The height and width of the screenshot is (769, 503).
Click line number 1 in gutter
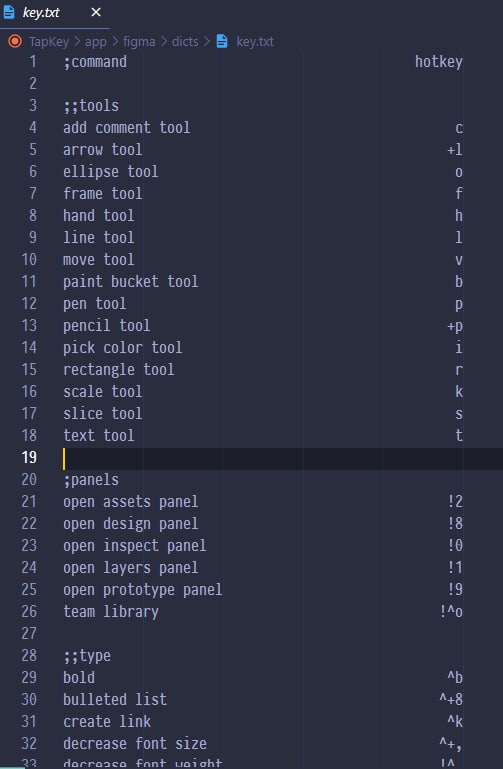pos(32,62)
